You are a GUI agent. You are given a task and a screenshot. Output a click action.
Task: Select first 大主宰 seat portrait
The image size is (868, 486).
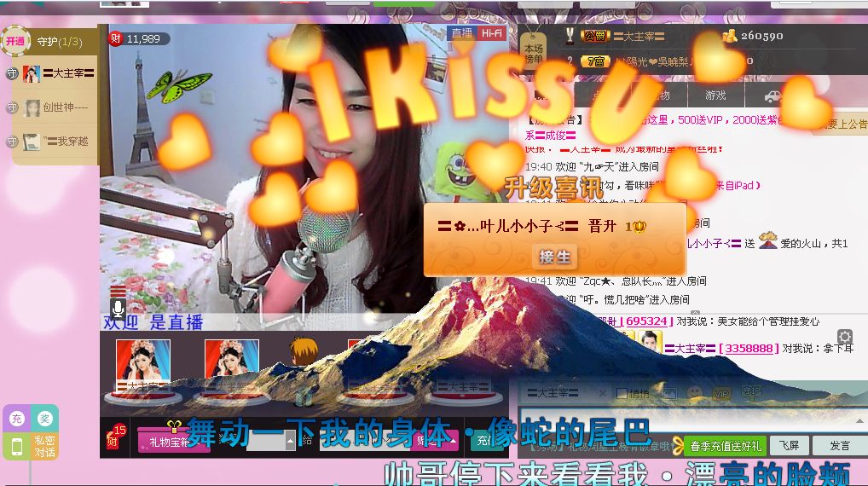click(143, 359)
